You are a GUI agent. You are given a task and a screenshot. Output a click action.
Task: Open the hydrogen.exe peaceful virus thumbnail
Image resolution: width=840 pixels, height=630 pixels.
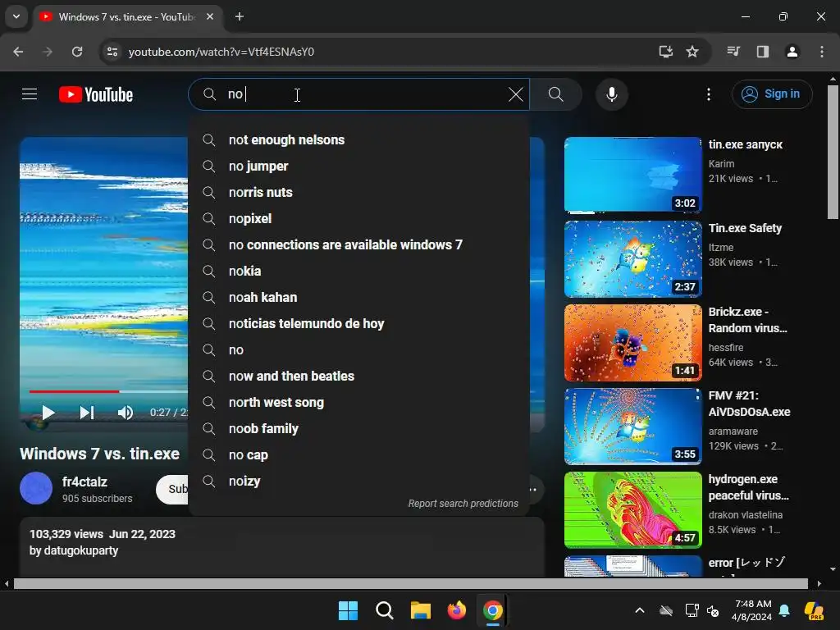632,509
